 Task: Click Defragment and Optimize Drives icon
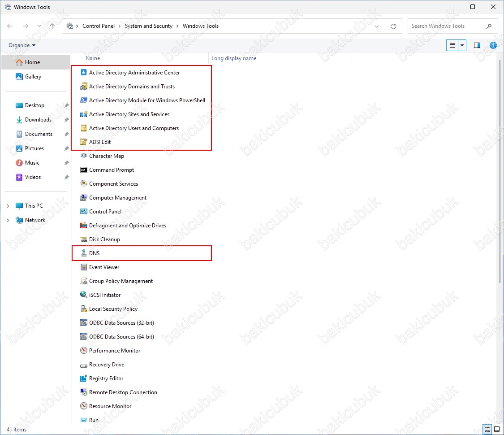coord(84,225)
